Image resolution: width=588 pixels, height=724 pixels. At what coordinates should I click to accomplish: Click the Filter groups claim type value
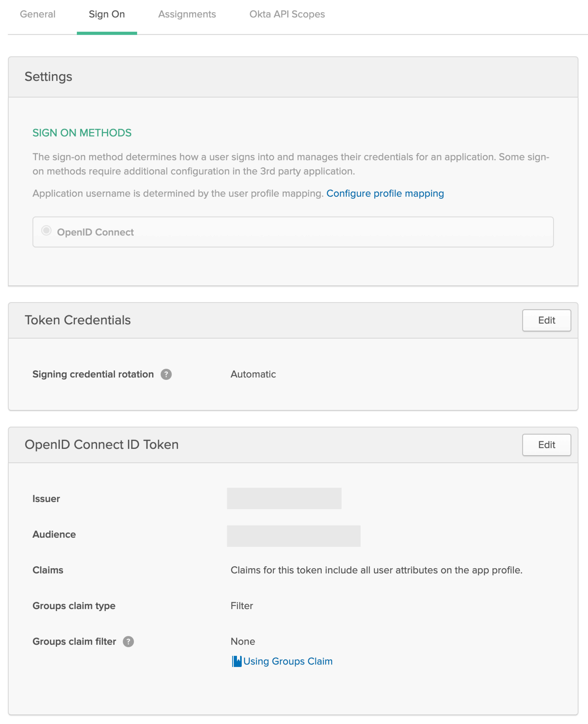click(242, 606)
